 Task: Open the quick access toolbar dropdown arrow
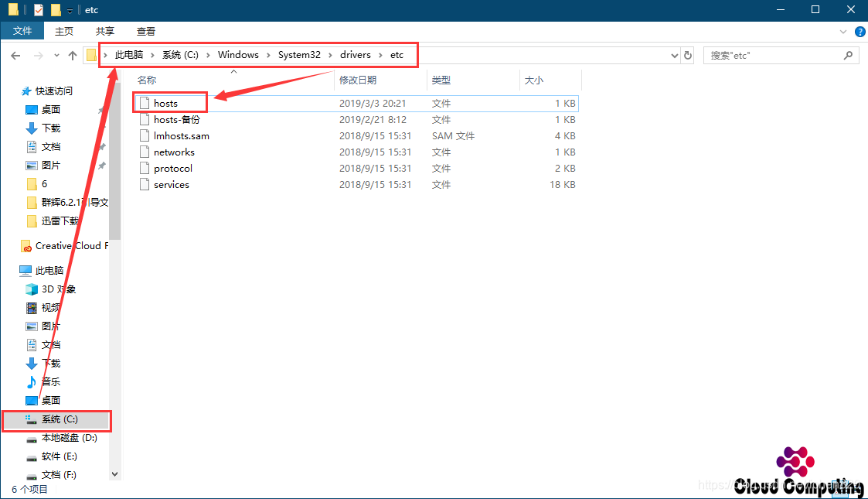click(x=70, y=11)
